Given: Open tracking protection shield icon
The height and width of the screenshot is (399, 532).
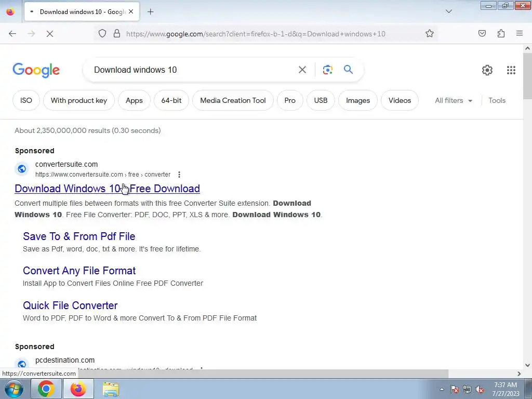Looking at the screenshot, I should (x=102, y=33).
